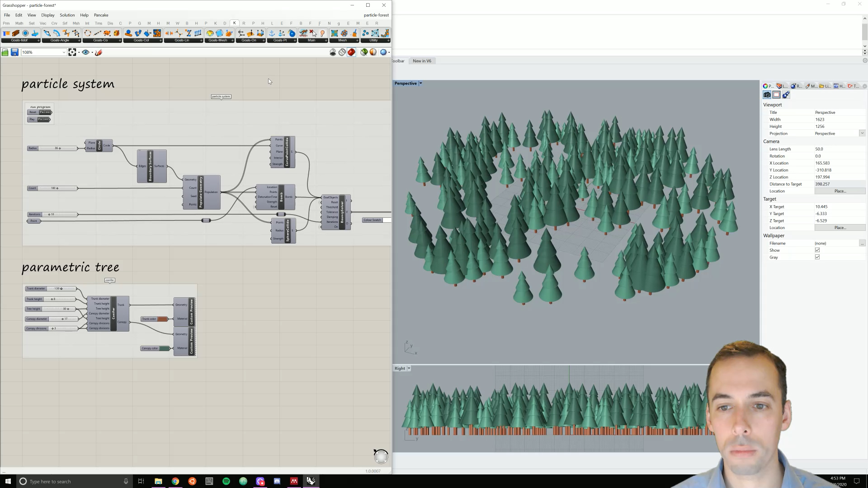Toggle the Gray wallpaper checkbox
868x488 pixels.
pos(817,257)
